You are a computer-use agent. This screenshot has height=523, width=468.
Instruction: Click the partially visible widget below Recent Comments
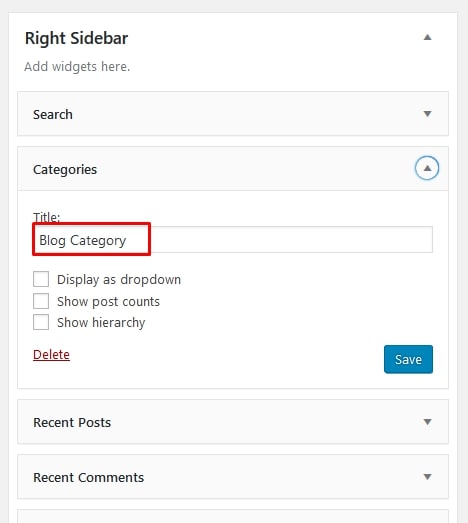point(233,516)
